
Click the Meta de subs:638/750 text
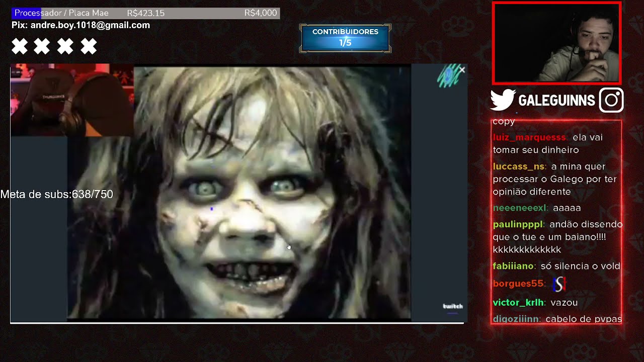[x=57, y=194]
